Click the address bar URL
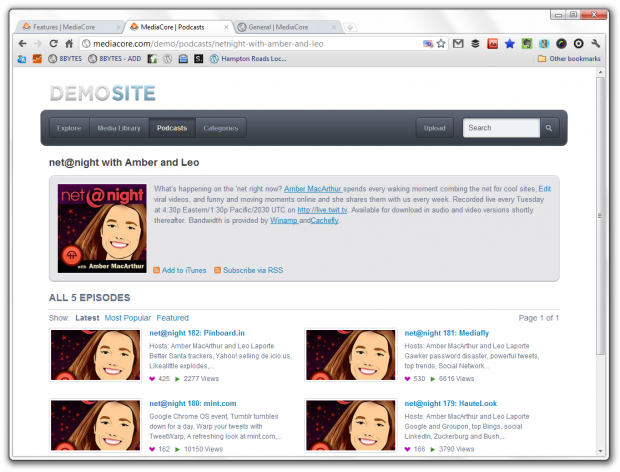620x472 pixels. click(208, 44)
